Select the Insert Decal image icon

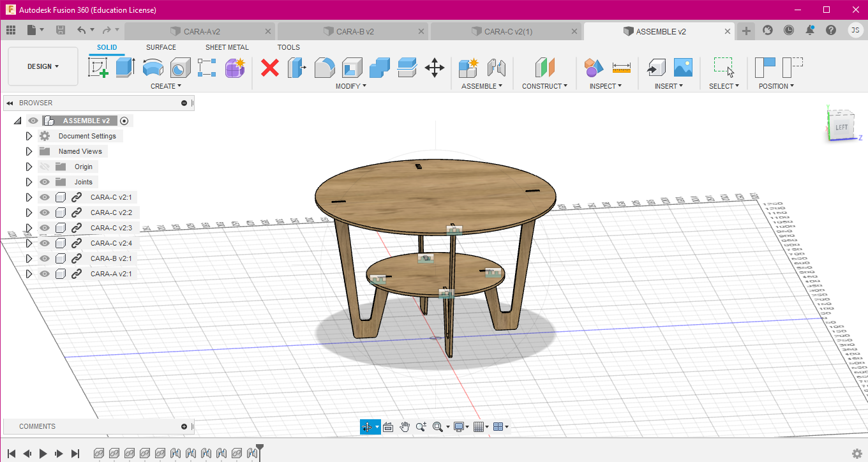[x=683, y=67]
